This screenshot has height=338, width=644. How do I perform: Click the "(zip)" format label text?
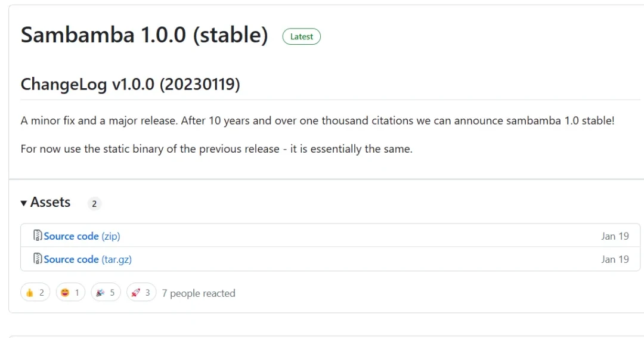(x=111, y=236)
